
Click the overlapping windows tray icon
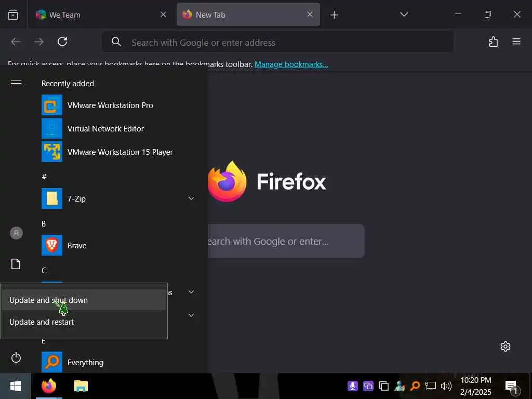coord(384,386)
